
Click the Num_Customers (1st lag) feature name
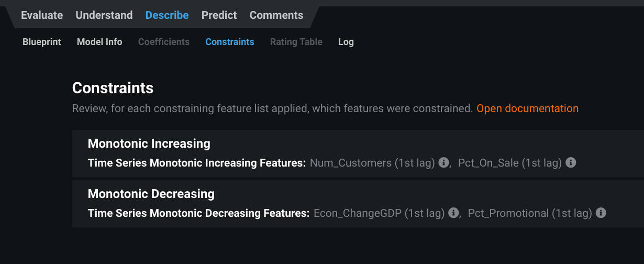372,163
